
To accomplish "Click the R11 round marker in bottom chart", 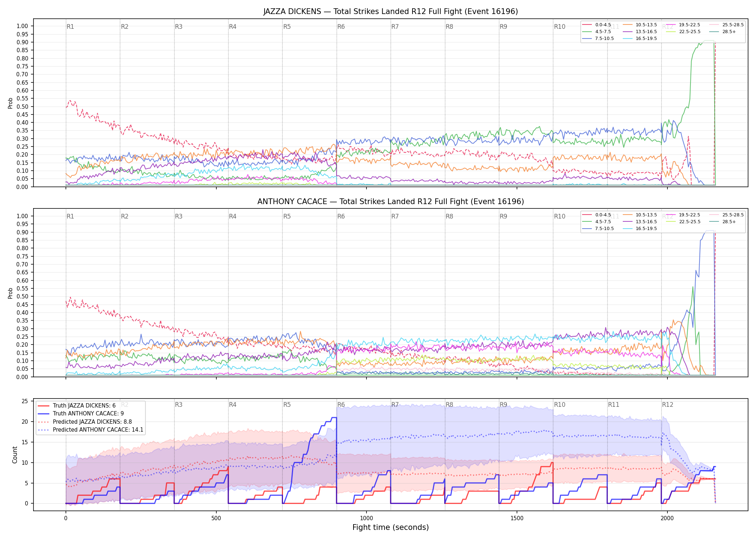I will [x=613, y=405].
